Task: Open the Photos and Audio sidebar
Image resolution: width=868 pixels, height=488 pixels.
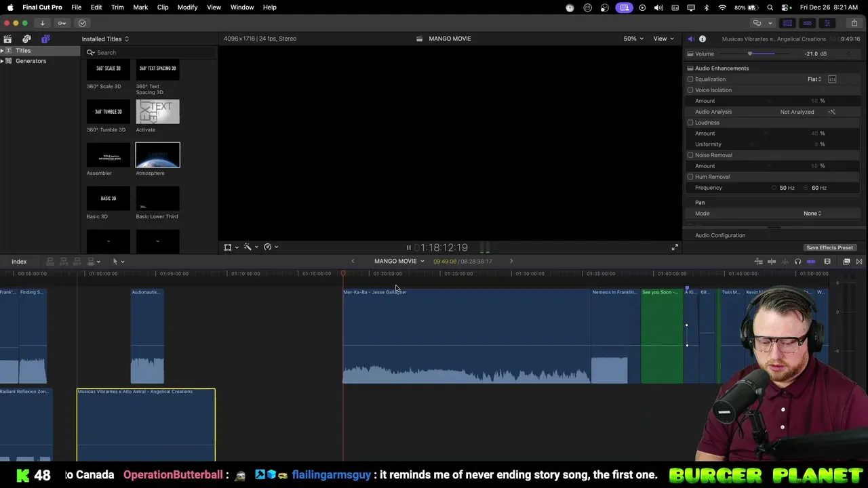Action: (26, 39)
